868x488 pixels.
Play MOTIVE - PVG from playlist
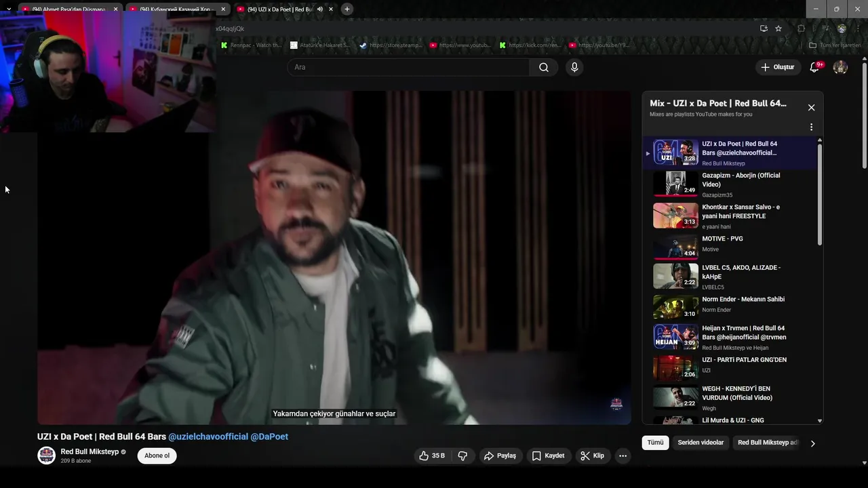click(x=730, y=247)
